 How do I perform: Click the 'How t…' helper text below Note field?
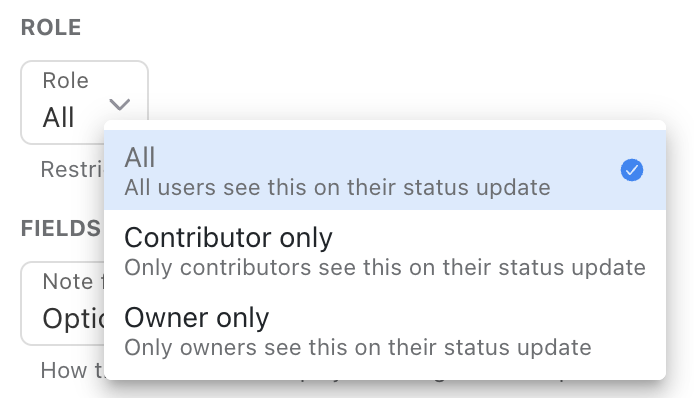click(72, 371)
